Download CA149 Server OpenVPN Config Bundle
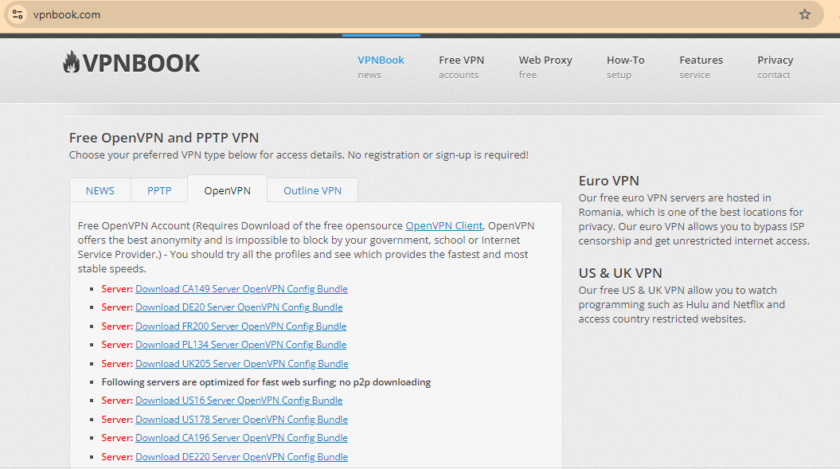 click(241, 289)
